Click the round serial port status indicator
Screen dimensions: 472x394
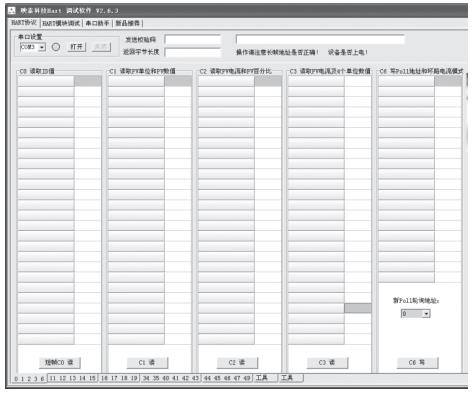(56, 47)
